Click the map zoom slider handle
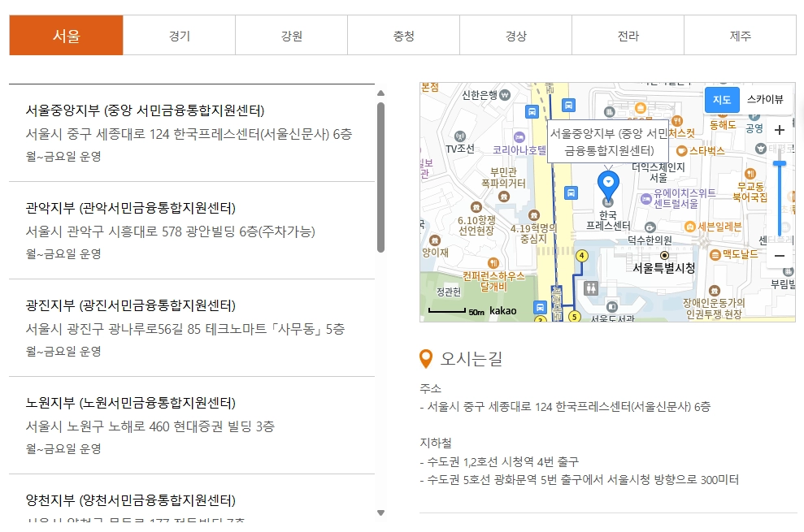Screen dimensions: 804x532 point(780,163)
